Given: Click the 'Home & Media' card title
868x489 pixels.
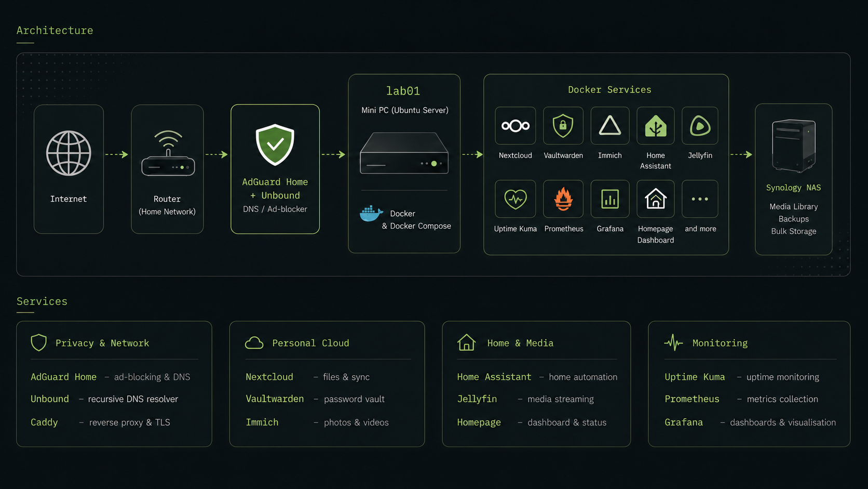Looking at the screenshot, I should click(x=520, y=343).
